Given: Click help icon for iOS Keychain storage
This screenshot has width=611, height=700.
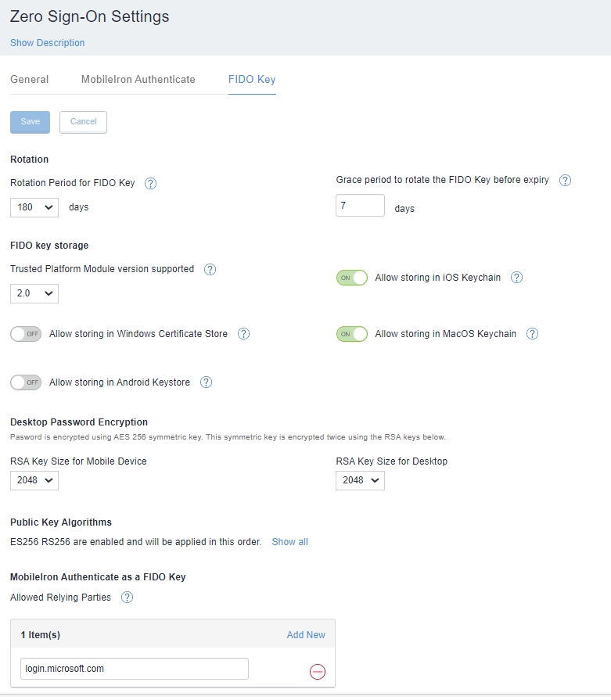Looking at the screenshot, I should tap(516, 278).
